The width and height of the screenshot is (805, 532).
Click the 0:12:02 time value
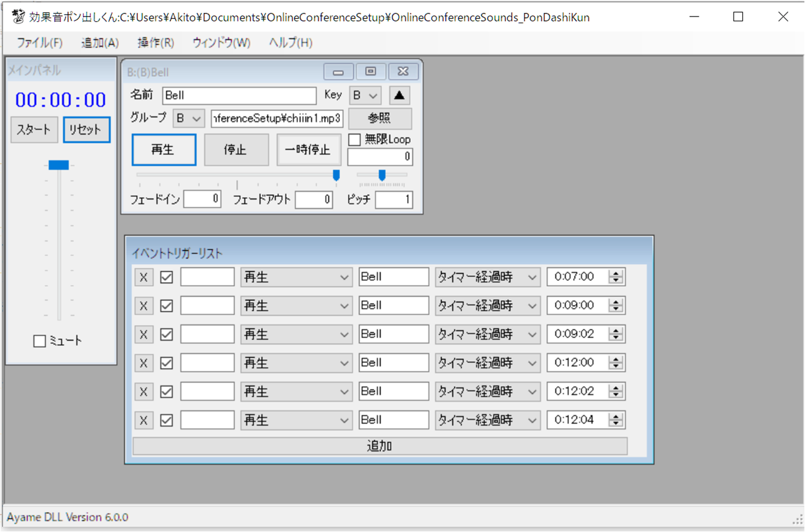coord(574,392)
